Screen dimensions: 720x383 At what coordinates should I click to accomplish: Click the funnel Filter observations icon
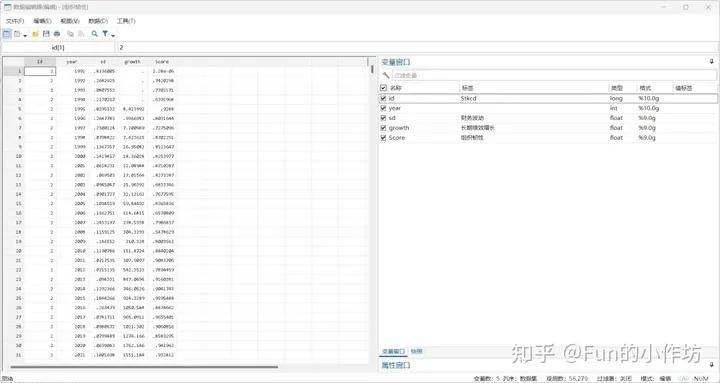105,34
